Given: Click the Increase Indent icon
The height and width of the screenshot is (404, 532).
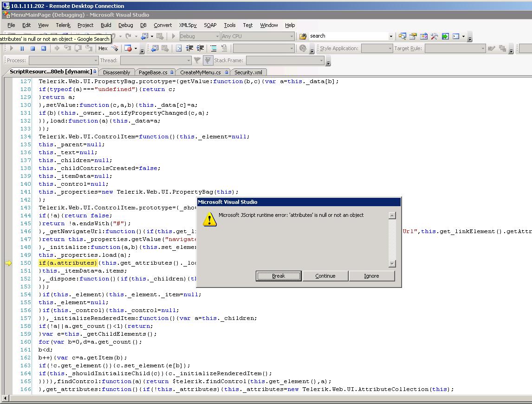Looking at the screenshot, I should 201,49.
